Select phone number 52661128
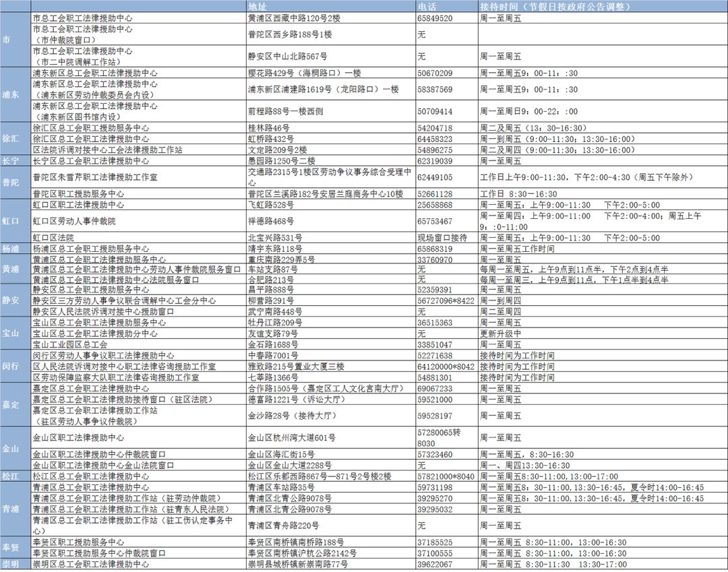The image size is (728, 572). tap(435, 194)
